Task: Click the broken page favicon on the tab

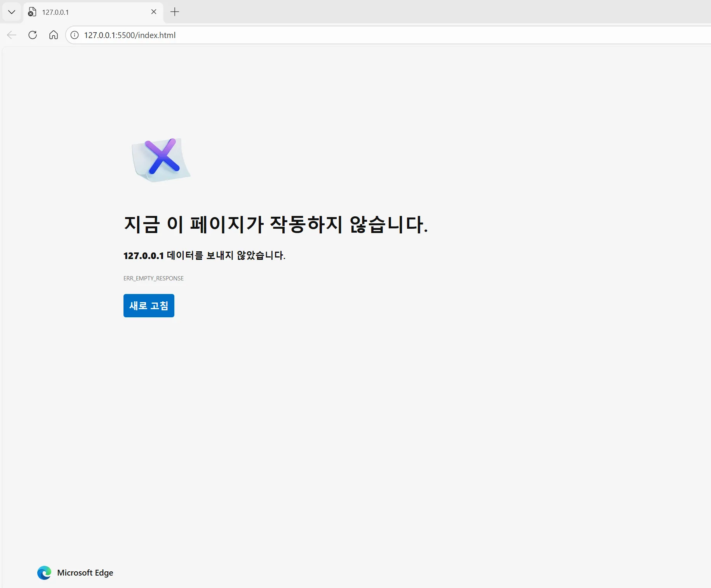Action: pos(32,12)
